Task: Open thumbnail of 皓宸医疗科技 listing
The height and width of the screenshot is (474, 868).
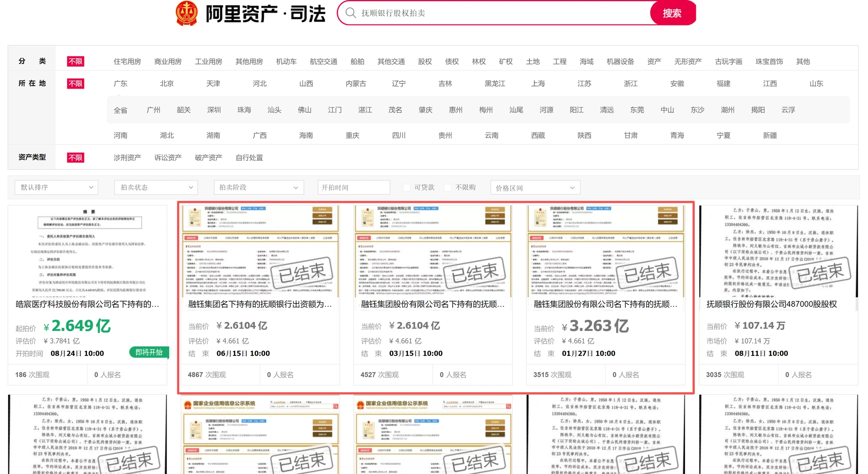Action: coord(88,251)
